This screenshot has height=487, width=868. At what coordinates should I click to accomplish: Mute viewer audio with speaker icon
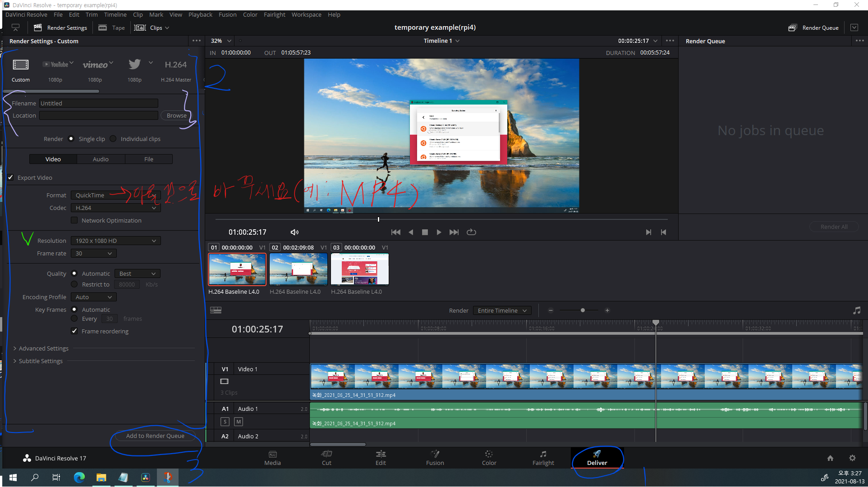[x=294, y=232]
